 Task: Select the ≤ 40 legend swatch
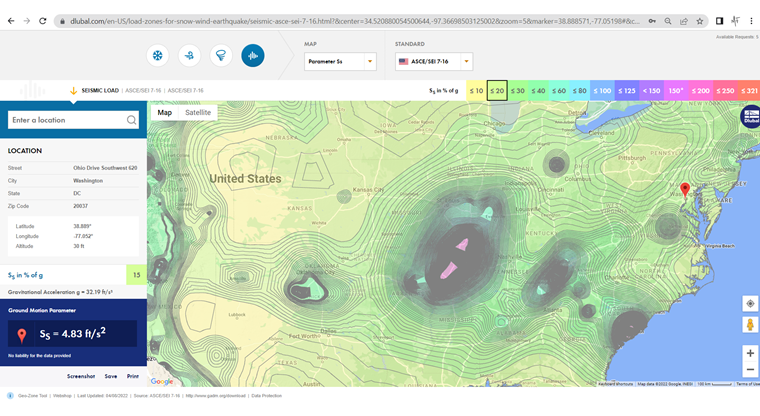tap(538, 91)
